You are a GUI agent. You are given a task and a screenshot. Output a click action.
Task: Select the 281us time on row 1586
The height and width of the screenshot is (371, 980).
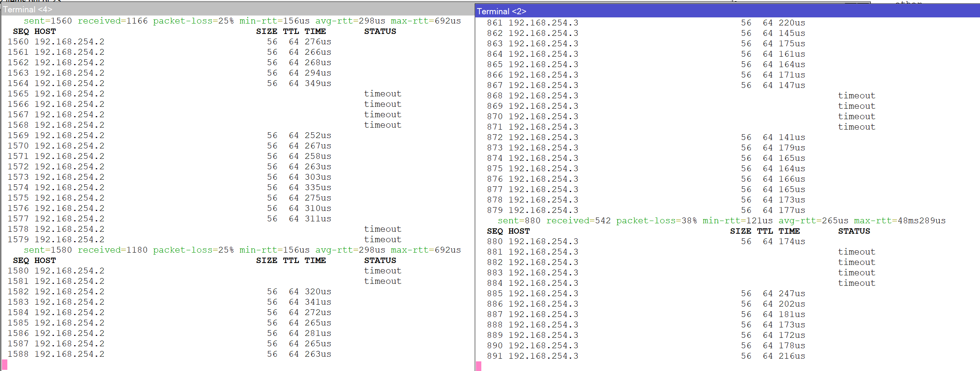coord(318,333)
